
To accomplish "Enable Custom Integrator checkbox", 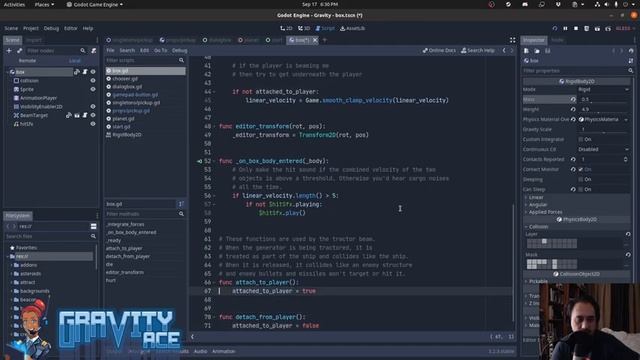I will click(581, 140).
